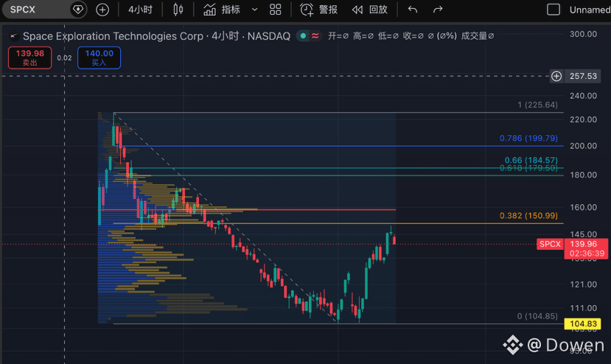Start 回放 bar replay mode
This screenshot has width=611, height=364.
(369, 10)
